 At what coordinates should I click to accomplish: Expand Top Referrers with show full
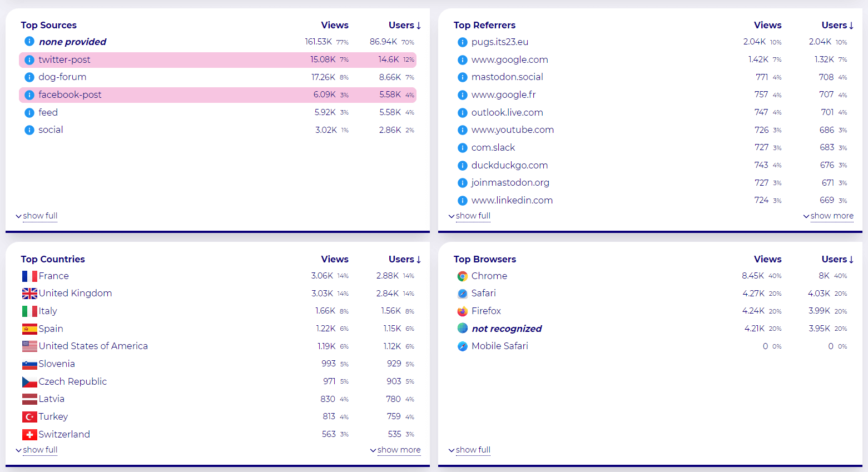coord(470,216)
